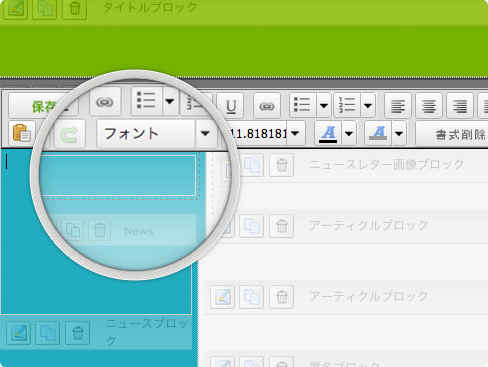Open the text color picker dropdown arrow
This screenshot has width=488, height=367.
(349, 133)
